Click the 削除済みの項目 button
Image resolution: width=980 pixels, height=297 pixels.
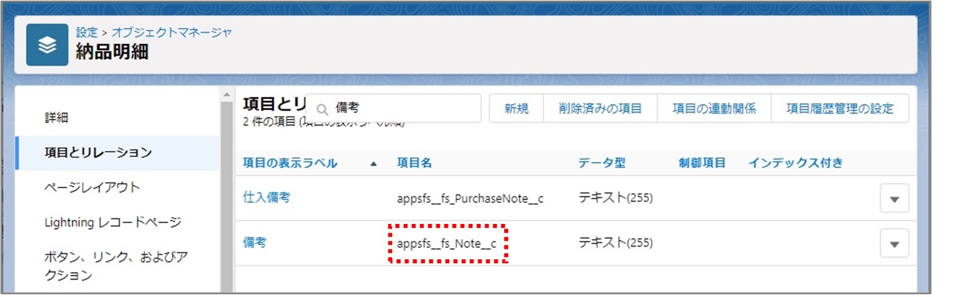pyautogui.click(x=600, y=108)
